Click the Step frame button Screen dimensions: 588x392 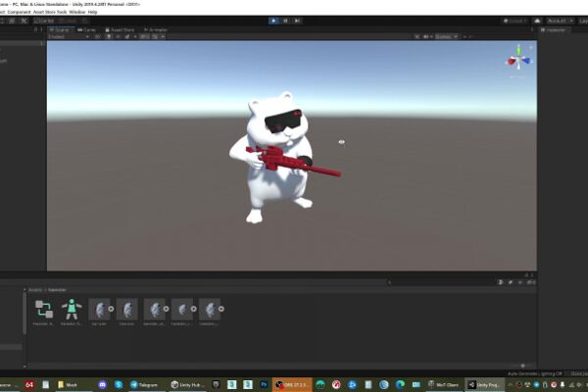click(x=297, y=21)
